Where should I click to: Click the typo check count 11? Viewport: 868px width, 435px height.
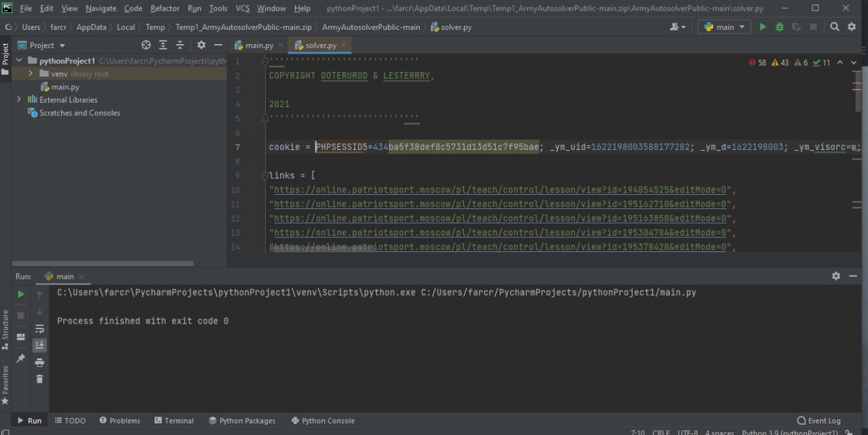(822, 62)
